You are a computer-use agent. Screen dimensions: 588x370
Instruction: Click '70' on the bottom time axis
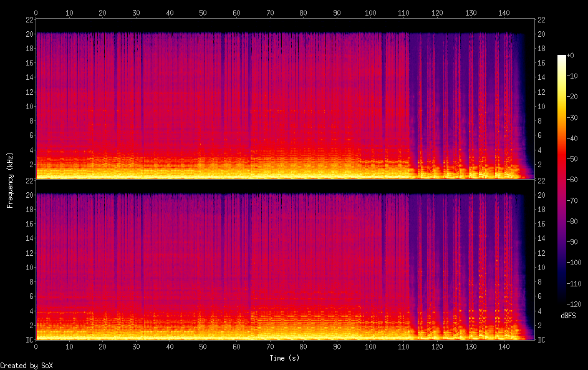(270, 347)
